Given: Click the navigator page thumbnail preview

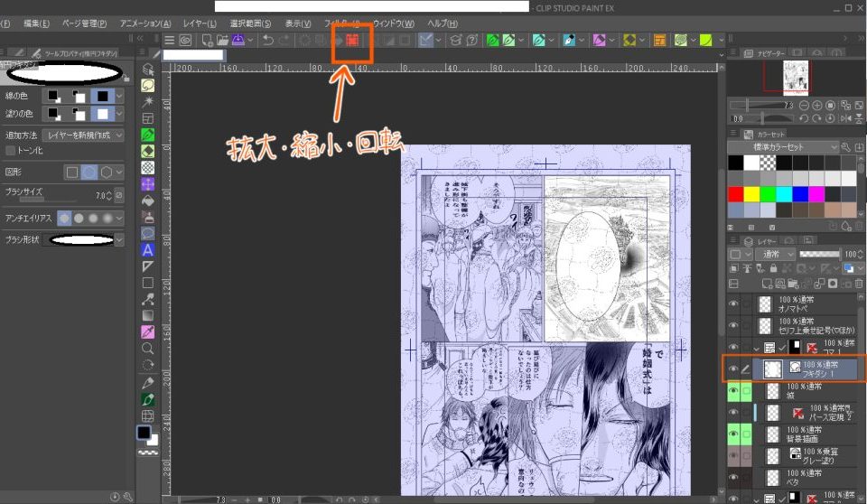Looking at the screenshot, I should point(796,78).
